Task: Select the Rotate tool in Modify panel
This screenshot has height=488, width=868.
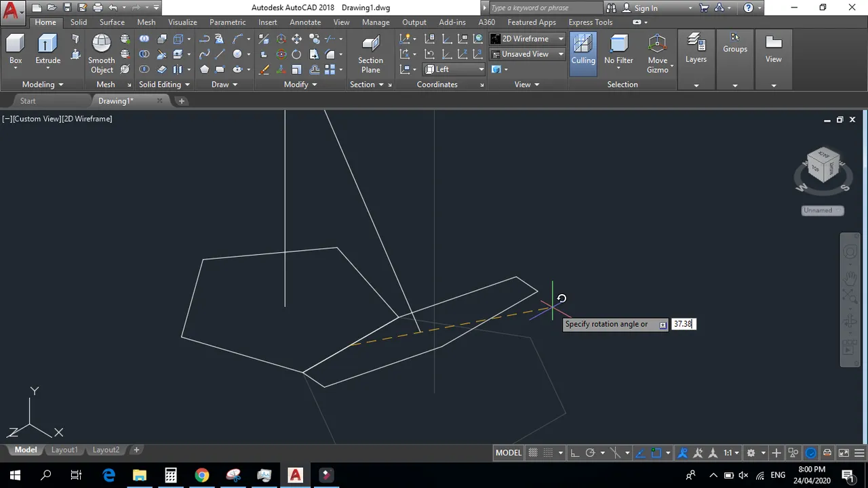Action: pyautogui.click(x=296, y=54)
